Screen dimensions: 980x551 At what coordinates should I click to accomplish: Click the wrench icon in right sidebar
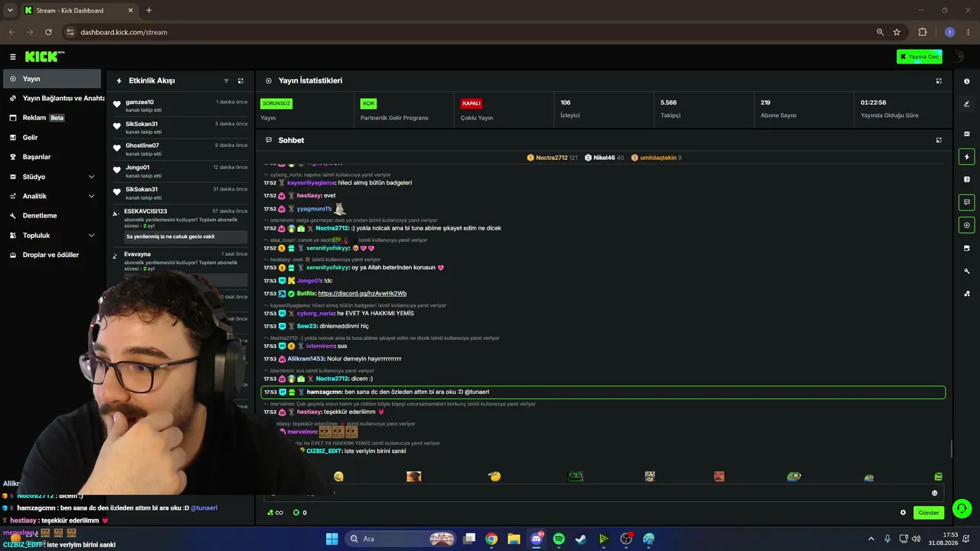(967, 271)
